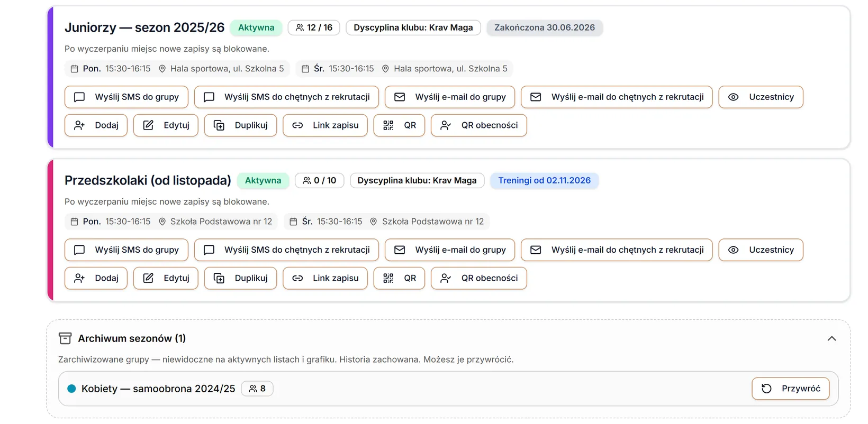This screenshot has width=868, height=424.
Task: Show the QR code for Przedszkolaki
Action: [399, 278]
